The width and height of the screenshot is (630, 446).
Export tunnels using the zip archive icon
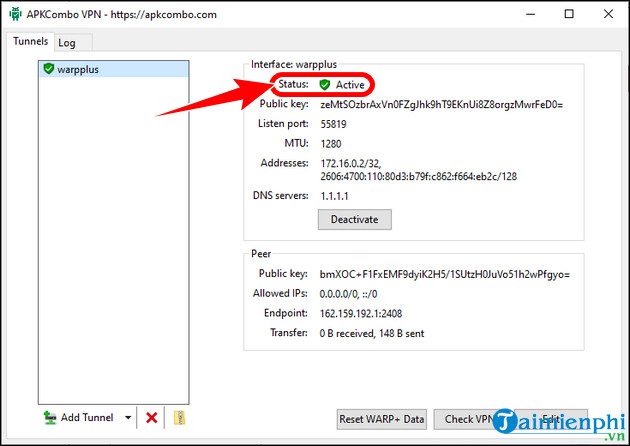(180, 418)
